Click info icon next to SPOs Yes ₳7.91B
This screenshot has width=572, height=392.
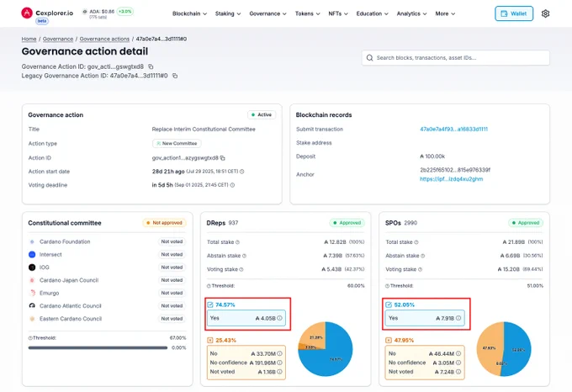[x=458, y=318]
